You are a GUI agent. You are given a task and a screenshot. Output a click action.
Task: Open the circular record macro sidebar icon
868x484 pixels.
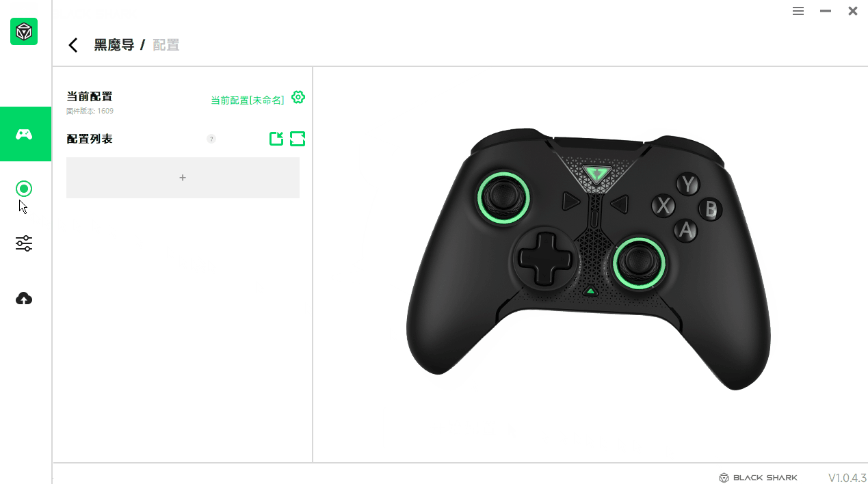pos(24,189)
